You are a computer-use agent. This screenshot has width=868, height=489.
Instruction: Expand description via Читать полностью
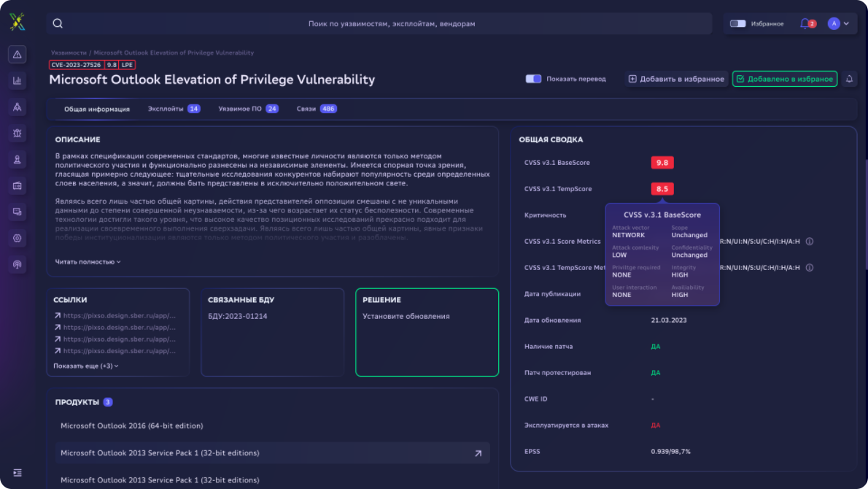click(88, 262)
